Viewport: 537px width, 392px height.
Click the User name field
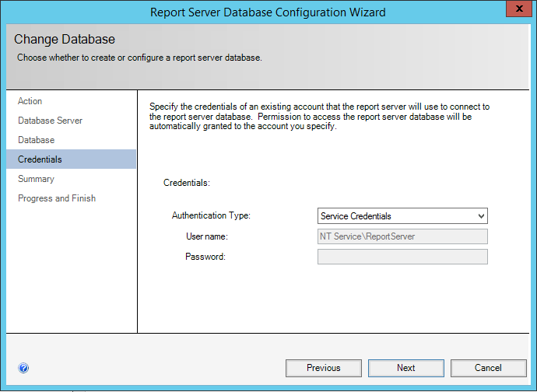pos(402,236)
